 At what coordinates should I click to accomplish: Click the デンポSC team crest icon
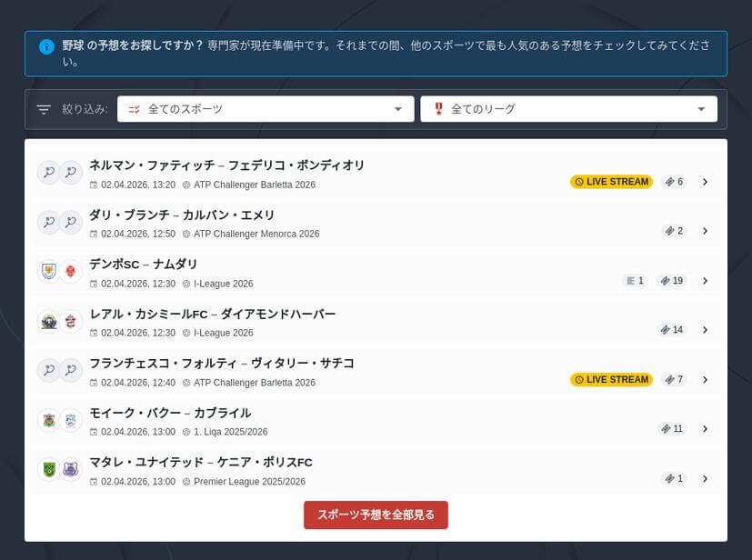pos(48,271)
